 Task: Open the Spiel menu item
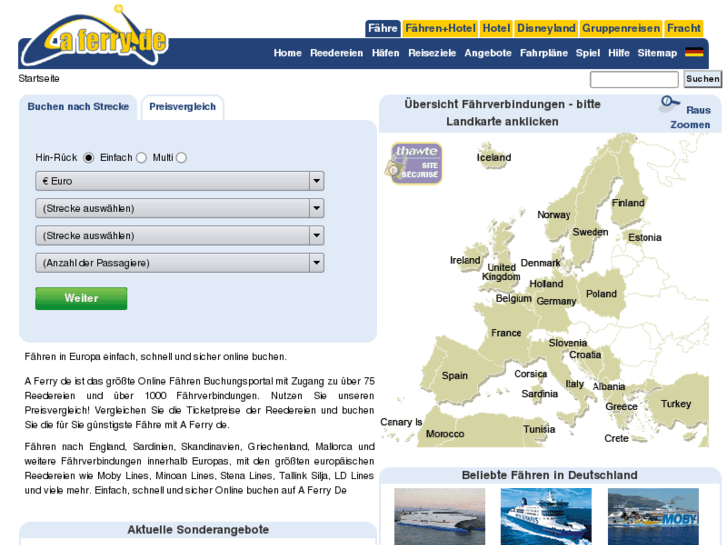[x=588, y=53]
